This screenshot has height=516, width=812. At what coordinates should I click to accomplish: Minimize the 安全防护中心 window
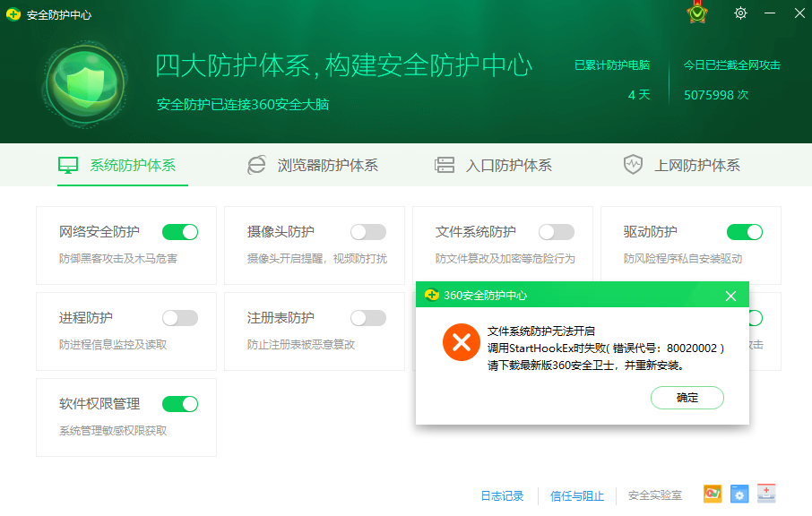[x=770, y=13]
